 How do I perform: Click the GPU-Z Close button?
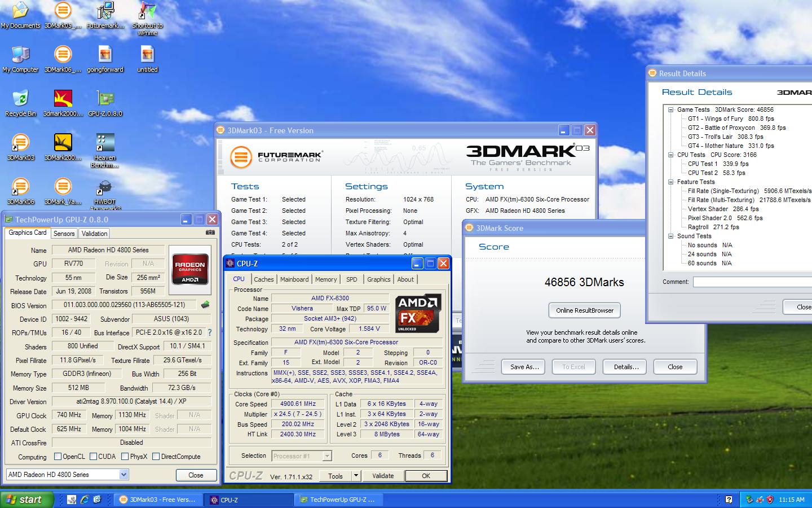[196, 475]
